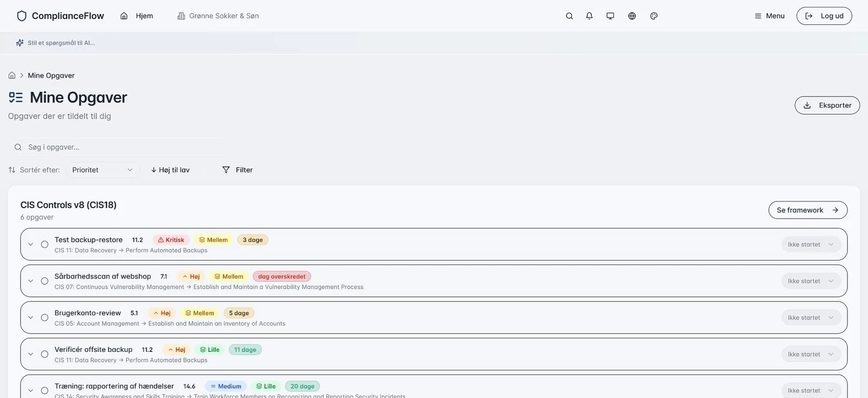Click the breadcrumb home icon
The image size is (868, 398).
click(x=12, y=75)
